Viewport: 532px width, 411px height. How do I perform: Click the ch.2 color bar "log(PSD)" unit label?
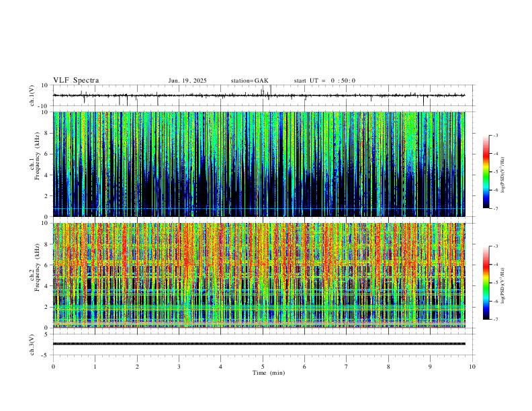coord(503,285)
